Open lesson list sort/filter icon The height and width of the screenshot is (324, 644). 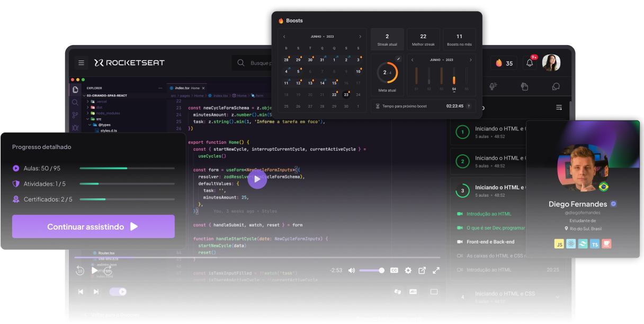click(558, 108)
